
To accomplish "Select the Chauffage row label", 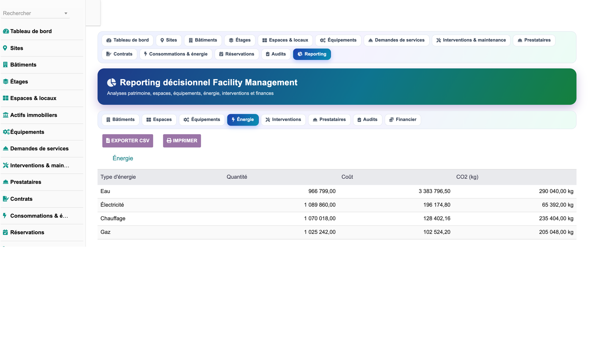I will (x=113, y=219).
